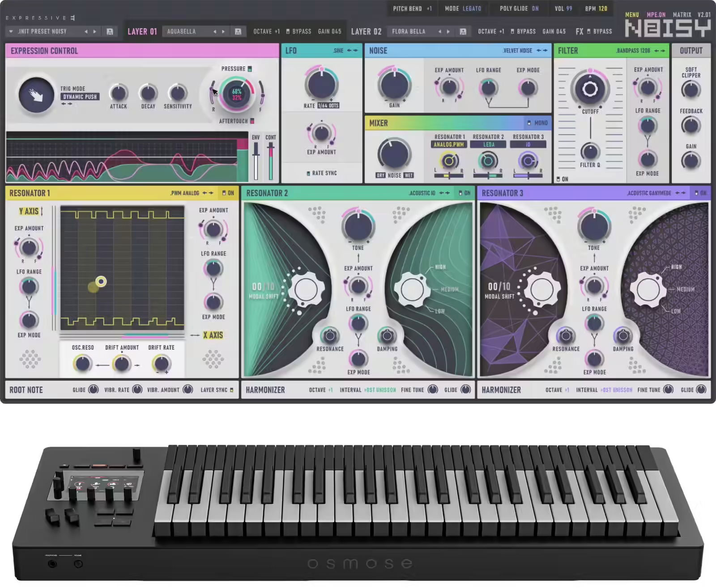
Task: Change Acoustic Ganymede resonator type
Action: point(656,193)
